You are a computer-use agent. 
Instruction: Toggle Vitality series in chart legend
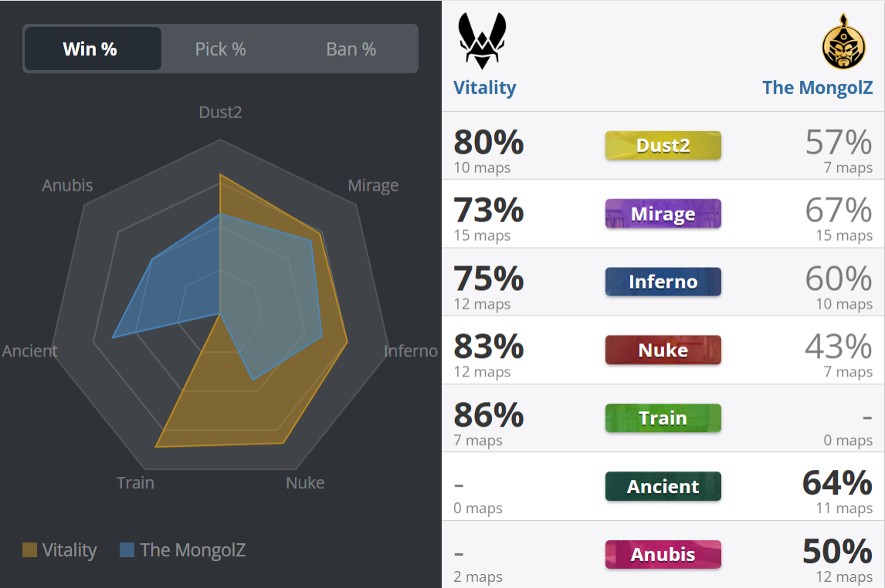(x=59, y=549)
